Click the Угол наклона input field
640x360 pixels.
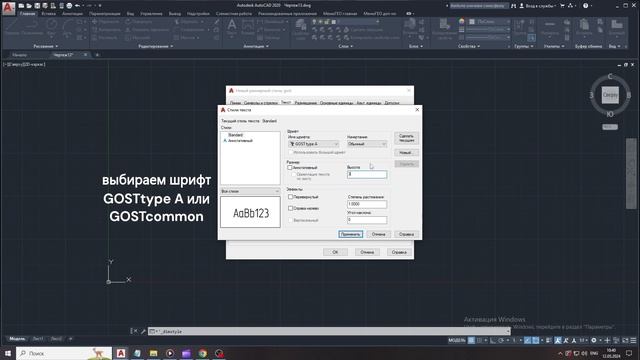pos(367,220)
